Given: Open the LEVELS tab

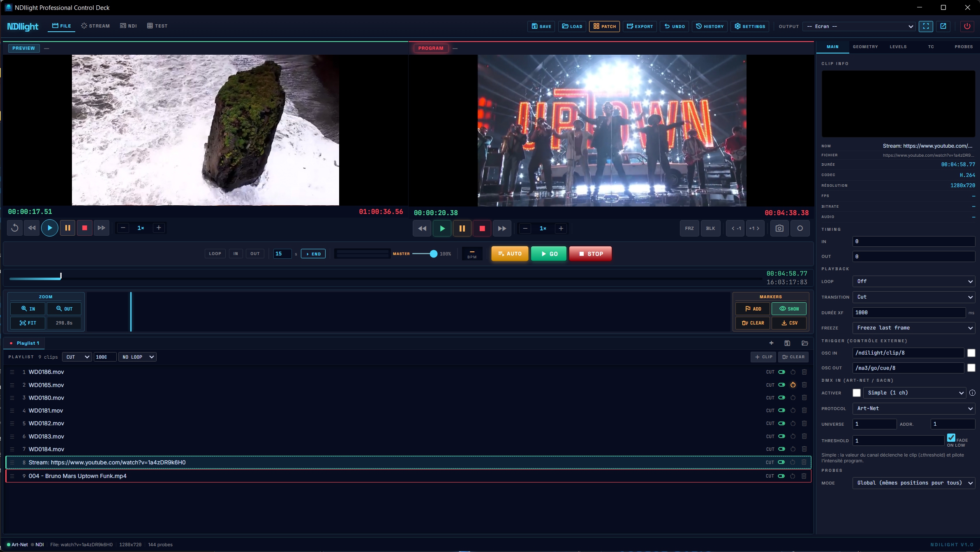Looking at the screenshot, I should point(898,47).
